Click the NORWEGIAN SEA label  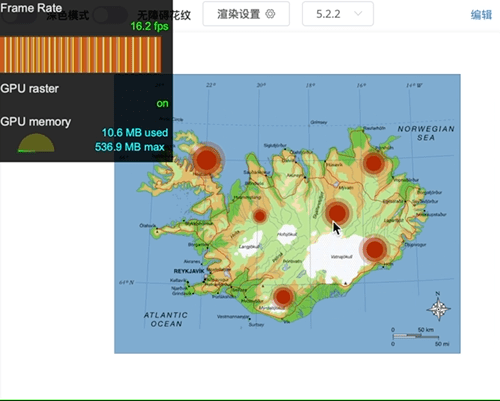tap(426, 133)
